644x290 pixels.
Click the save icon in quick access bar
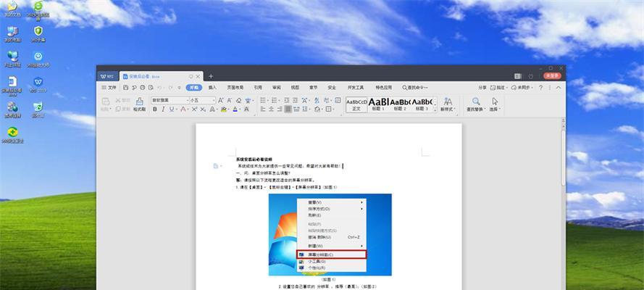pyautogui.click(x=126, y=88)
